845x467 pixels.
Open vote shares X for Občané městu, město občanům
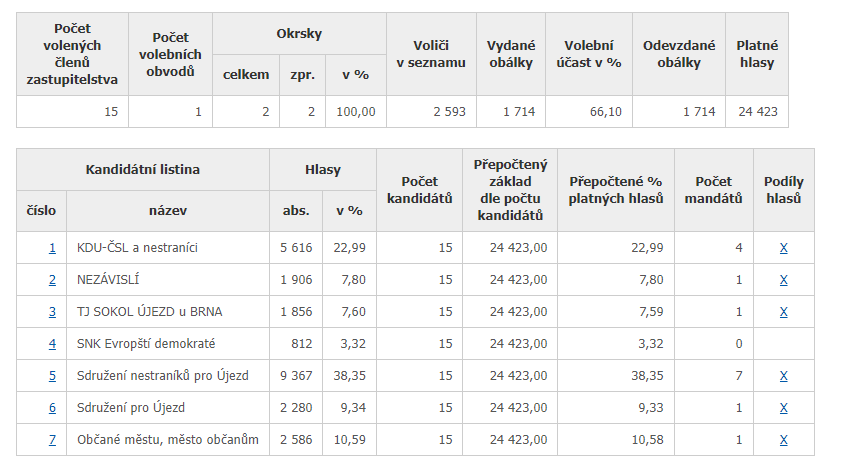pyautogui.click(x=784, y=440)
